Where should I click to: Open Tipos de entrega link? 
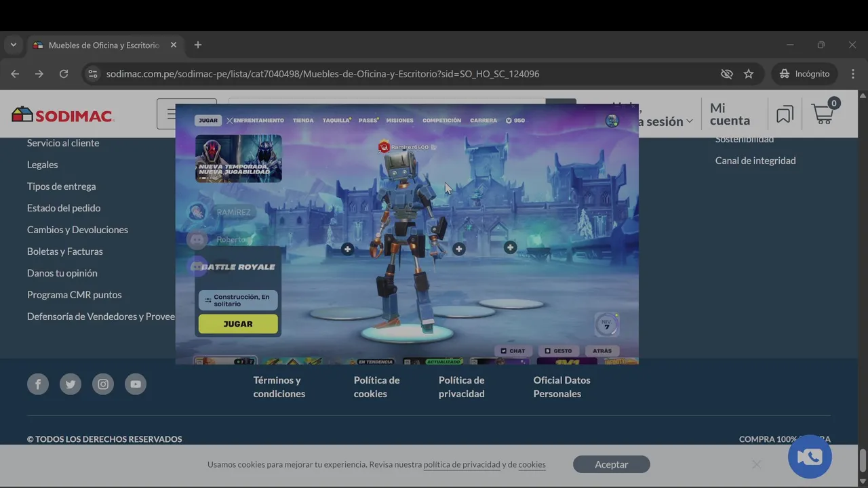pyautogui.click(x=61, y=186)
